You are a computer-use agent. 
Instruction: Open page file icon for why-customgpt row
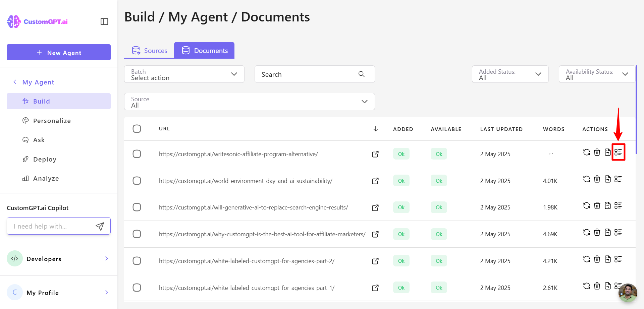click(608, 232)
